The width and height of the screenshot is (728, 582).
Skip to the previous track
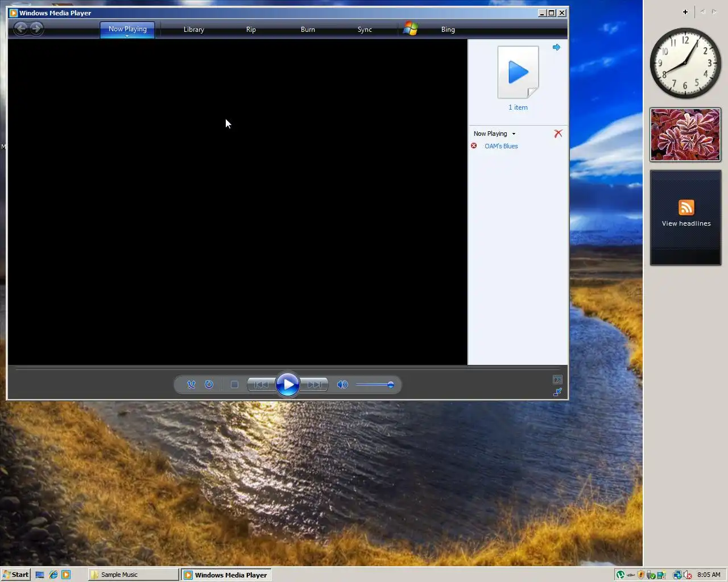(261, 385)
